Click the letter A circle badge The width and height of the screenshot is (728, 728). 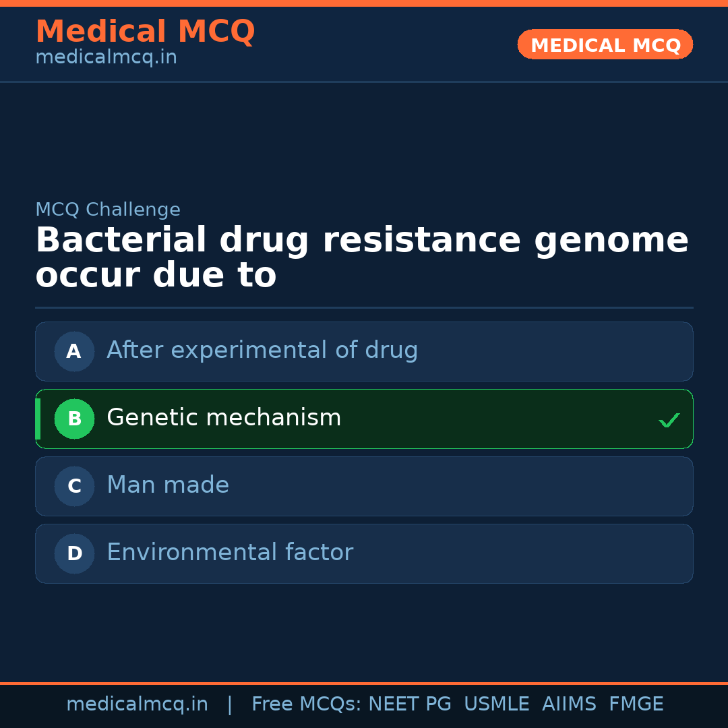(74, 351)
